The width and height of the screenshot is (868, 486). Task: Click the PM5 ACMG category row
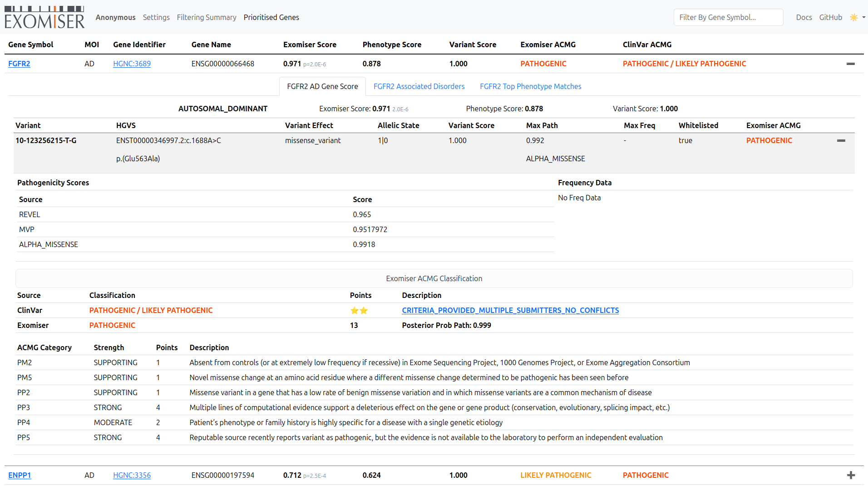click(x=434, y=377)
